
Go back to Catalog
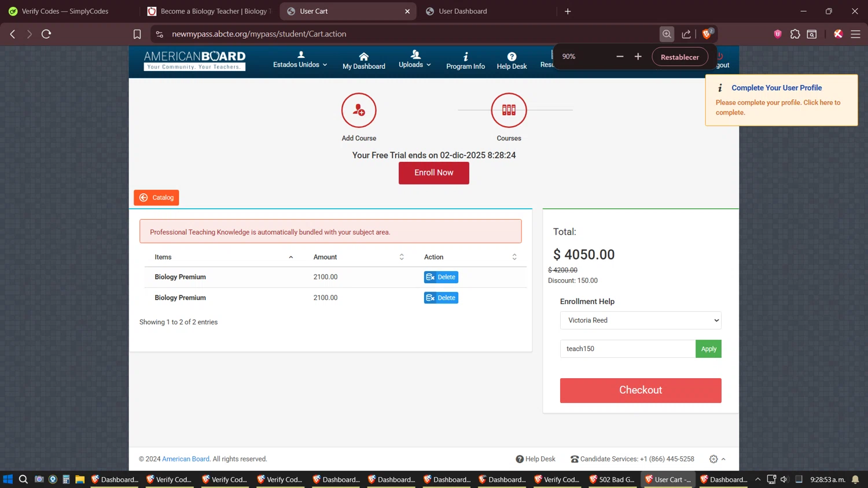tap(156, 198)
